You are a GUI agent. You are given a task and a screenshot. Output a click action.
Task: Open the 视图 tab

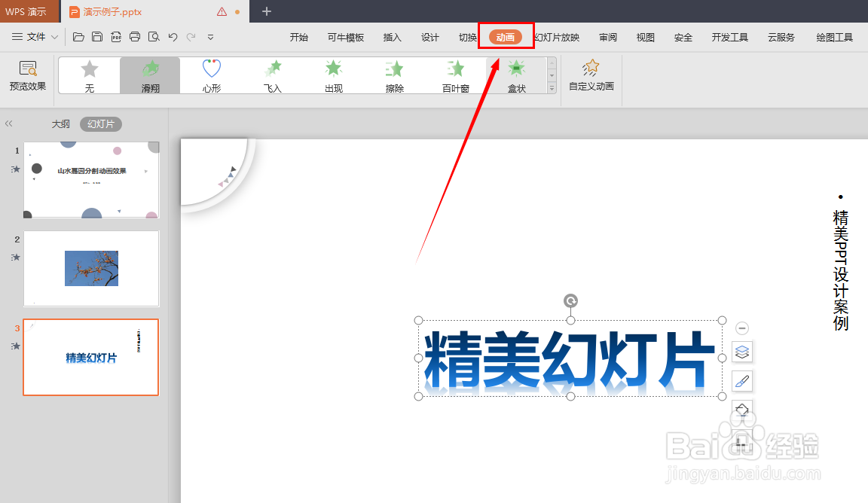(646, 37)
